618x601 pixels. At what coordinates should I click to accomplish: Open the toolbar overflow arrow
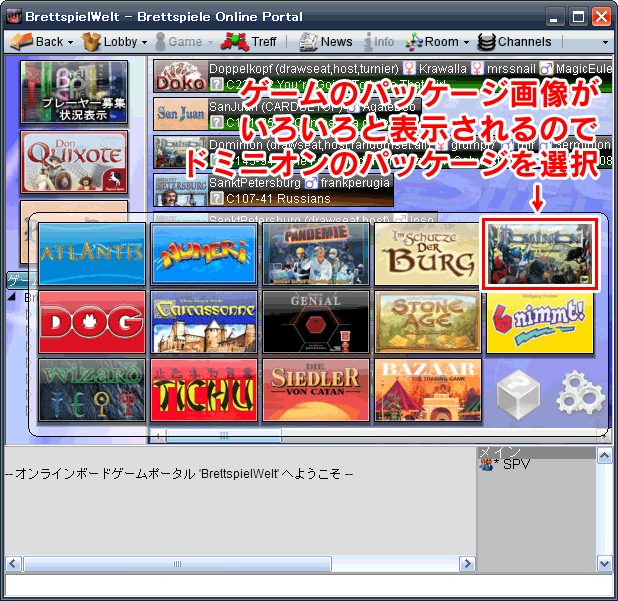605,42
